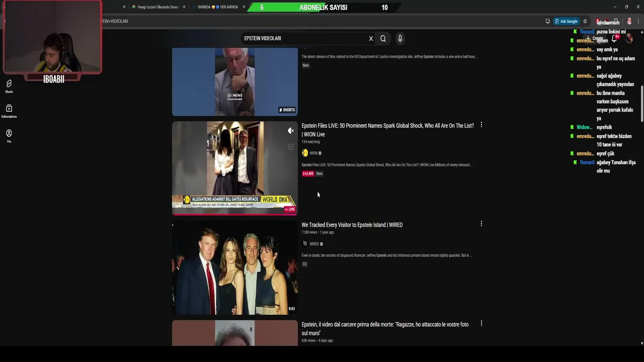Click the browser address bar URL text
644x362 pixels.
[115, 21]
